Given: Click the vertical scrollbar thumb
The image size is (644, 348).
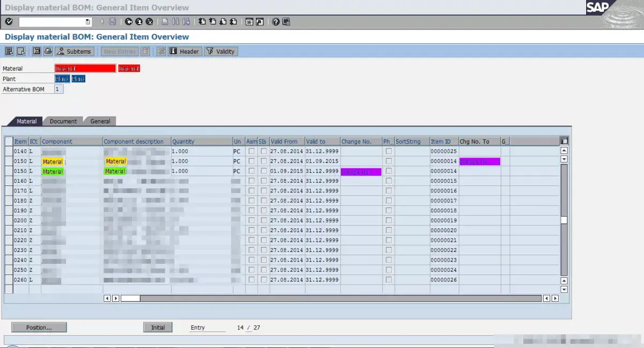Looking at the screenshot, I should point(564,220).
